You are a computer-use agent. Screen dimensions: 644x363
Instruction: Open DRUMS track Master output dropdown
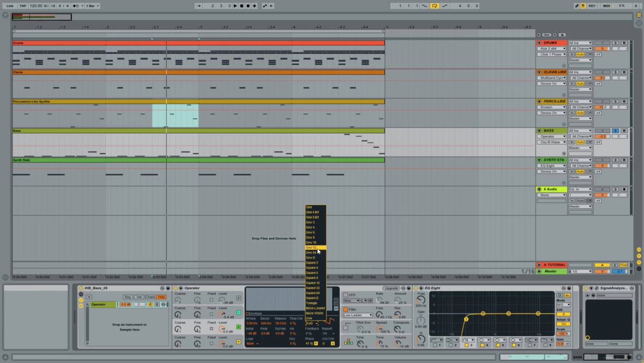point(580,60)
